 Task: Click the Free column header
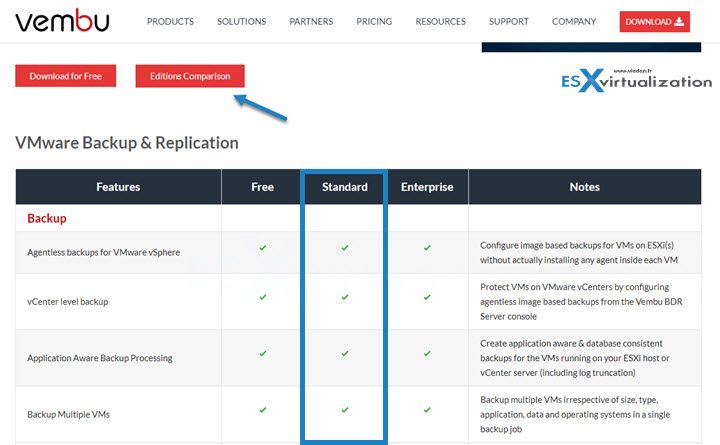click(x=262, y=187)
